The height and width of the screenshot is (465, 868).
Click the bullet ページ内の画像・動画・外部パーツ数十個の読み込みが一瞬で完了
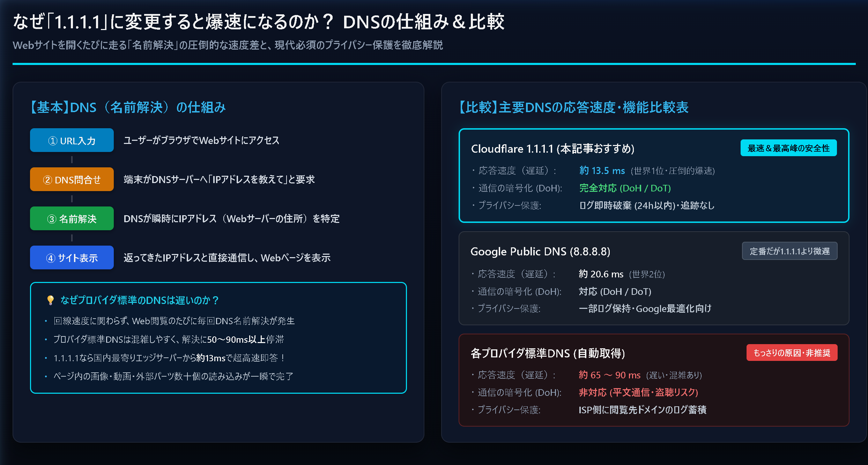[173, 376]
